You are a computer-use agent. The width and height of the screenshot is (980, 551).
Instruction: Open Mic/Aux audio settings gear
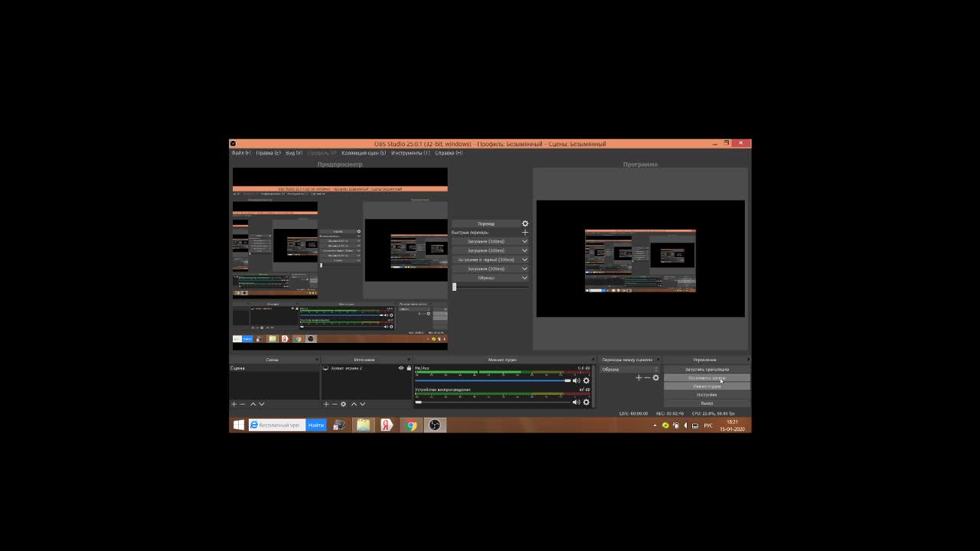coord(586,380)
